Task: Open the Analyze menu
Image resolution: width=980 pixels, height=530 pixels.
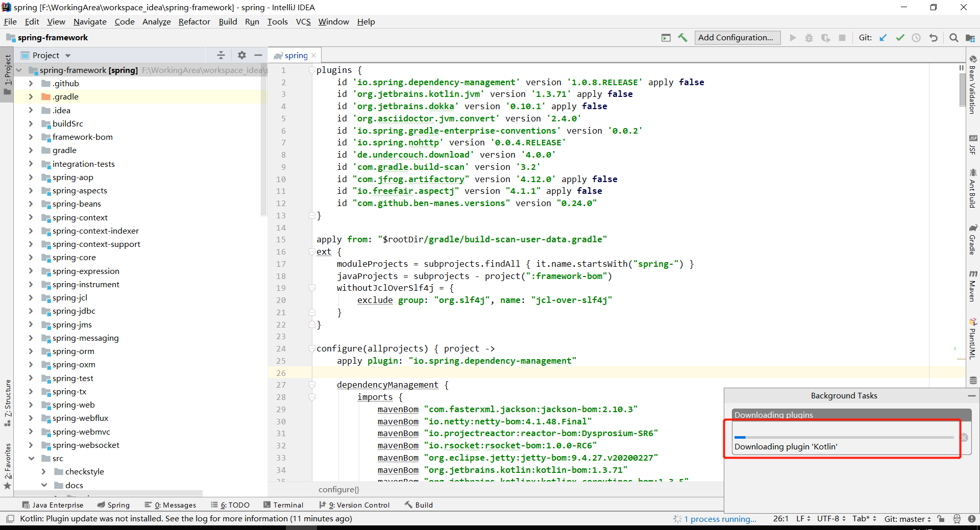Action: tap(156, 22)
